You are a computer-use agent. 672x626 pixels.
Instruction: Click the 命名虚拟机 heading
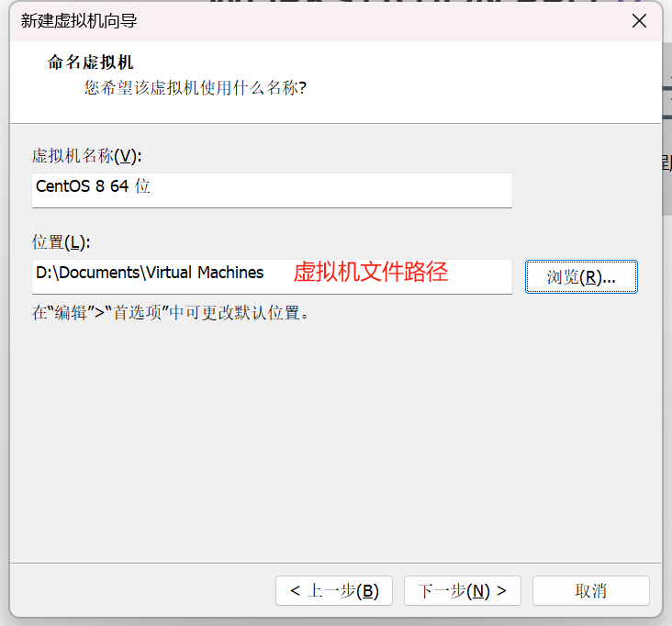click(x=90, y=62)
